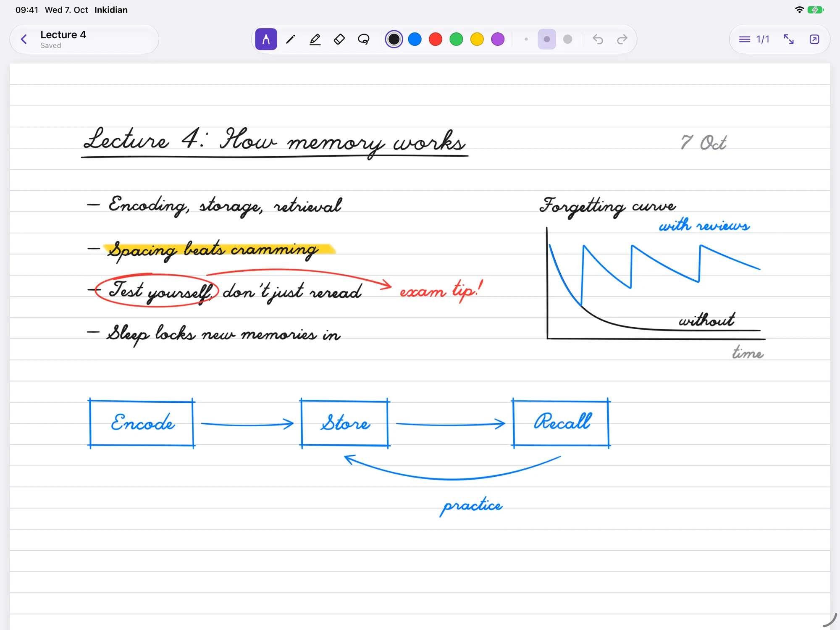Viewport: 840px width, 630px height.
Task: Select the eraser tool
Action: tap(339, 39)
